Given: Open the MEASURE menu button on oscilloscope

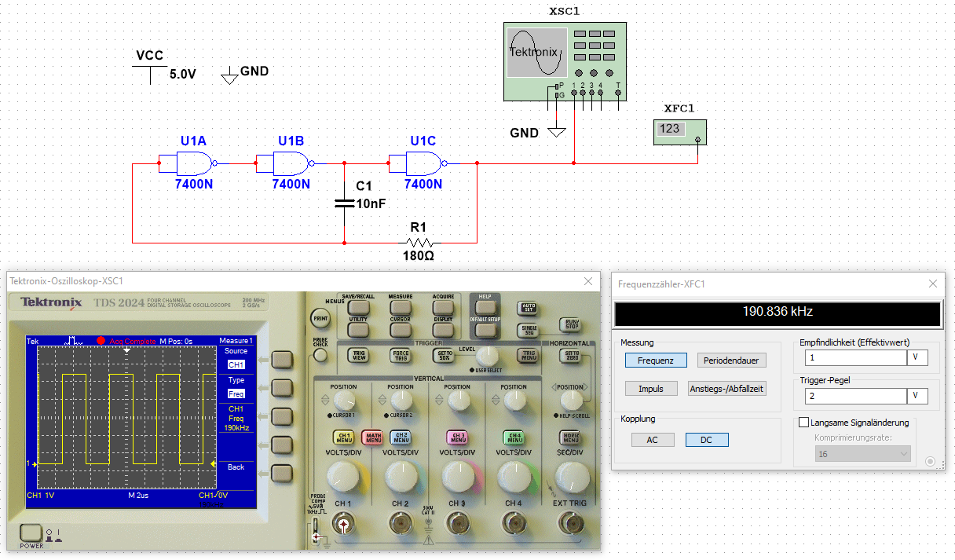Looking at the screenshot, I should (401, 306).
